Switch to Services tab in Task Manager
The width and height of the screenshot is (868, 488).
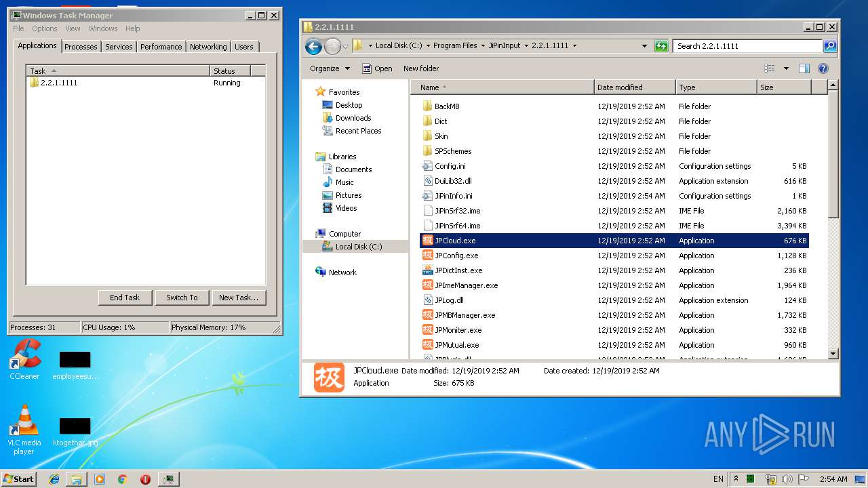[x=119, y=47]
